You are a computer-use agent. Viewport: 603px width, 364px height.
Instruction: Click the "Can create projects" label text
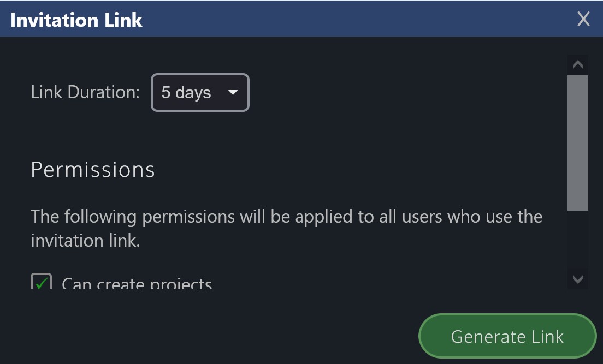(137, 284)
